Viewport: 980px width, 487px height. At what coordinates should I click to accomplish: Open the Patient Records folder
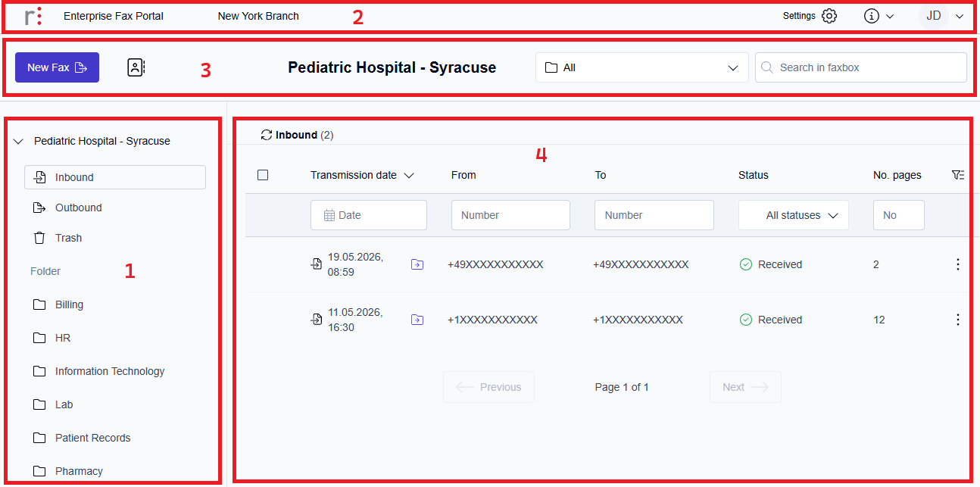tap(92, 438)
